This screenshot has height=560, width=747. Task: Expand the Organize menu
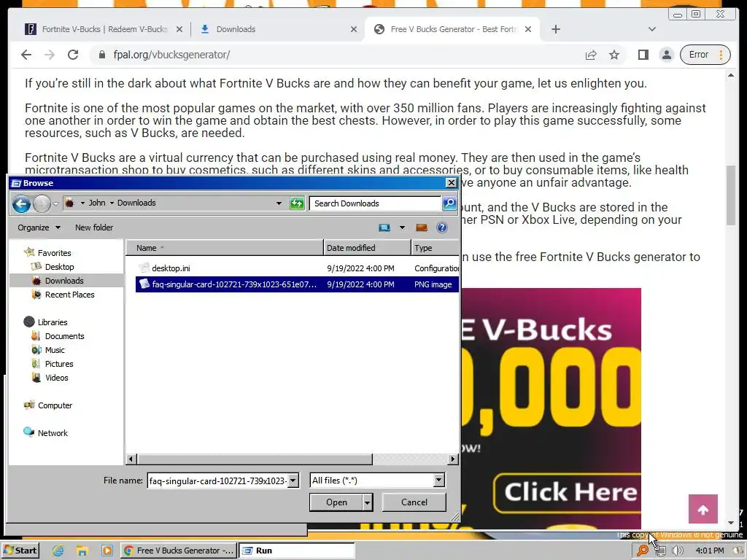click(x=39, y=227)
